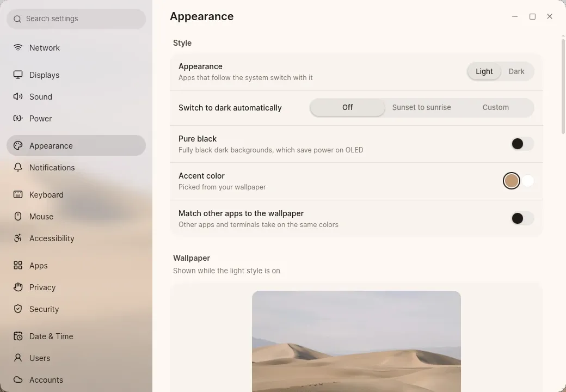Open Security settings
Viewport: 566px width, 392px height.
click(76, 309)
